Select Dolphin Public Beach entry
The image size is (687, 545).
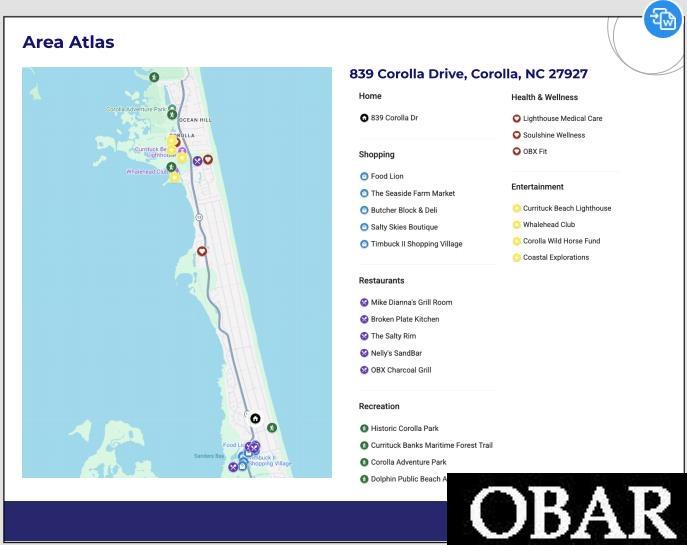[x=403, y=479]
